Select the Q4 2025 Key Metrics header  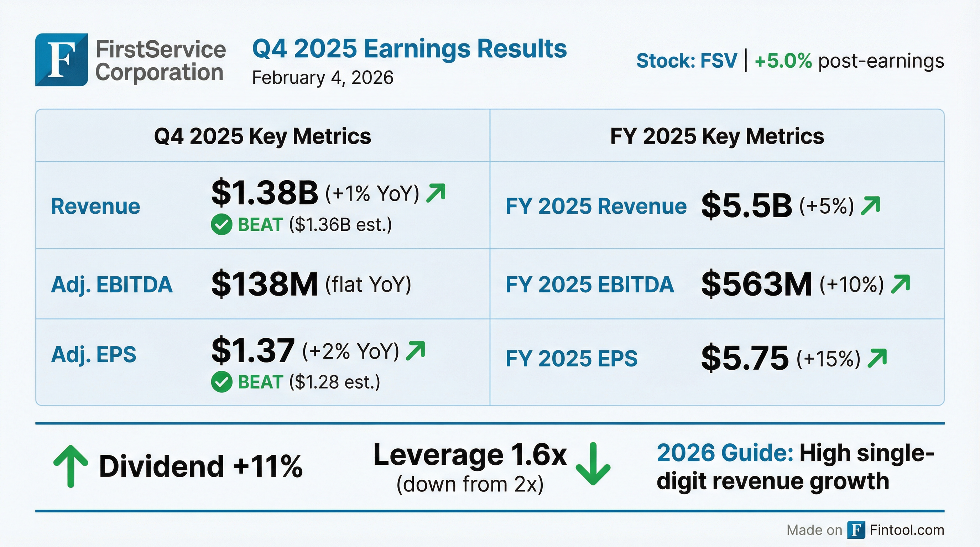pos(262,136)
